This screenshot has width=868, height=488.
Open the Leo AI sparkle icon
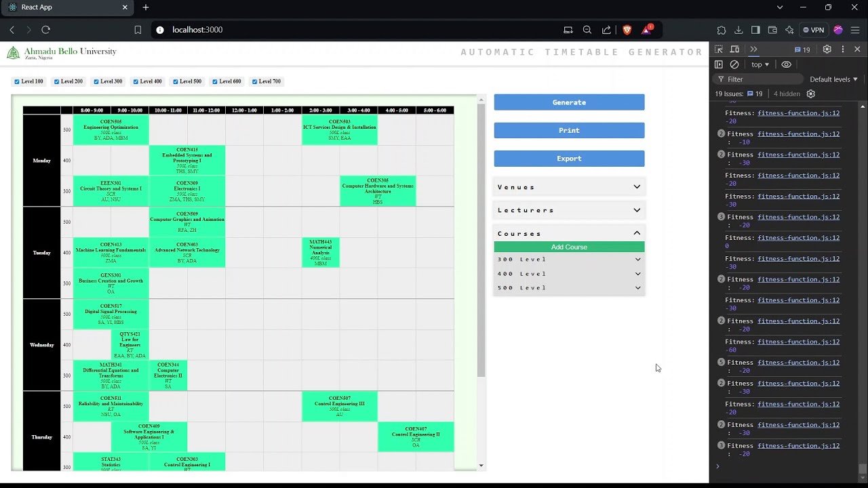(789, 30)
